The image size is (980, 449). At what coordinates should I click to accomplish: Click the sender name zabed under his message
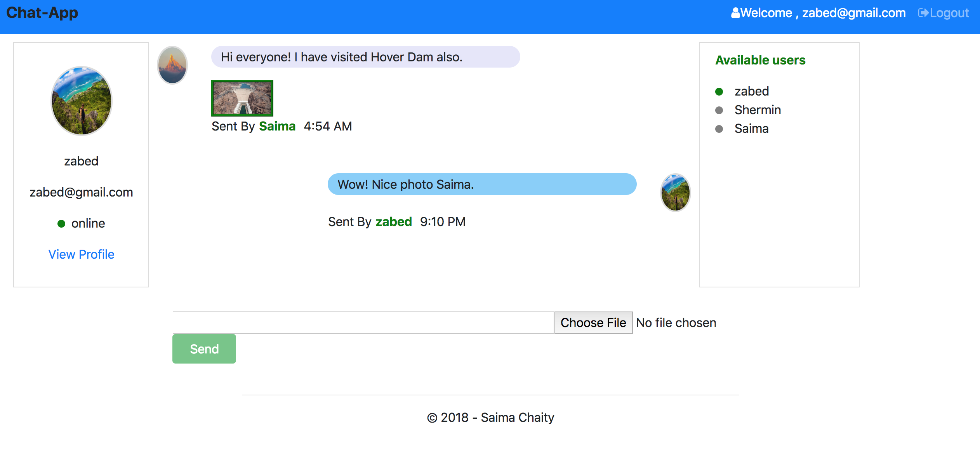click(x=393, y=221)
